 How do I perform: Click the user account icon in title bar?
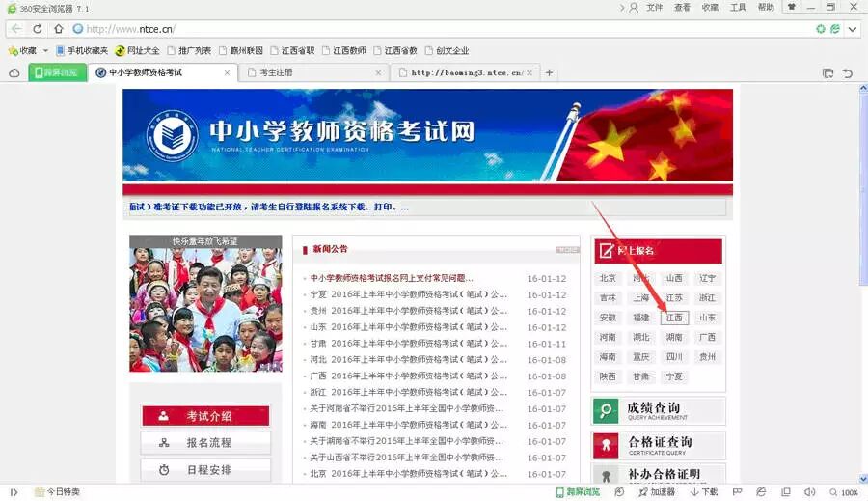click(634, 7)
